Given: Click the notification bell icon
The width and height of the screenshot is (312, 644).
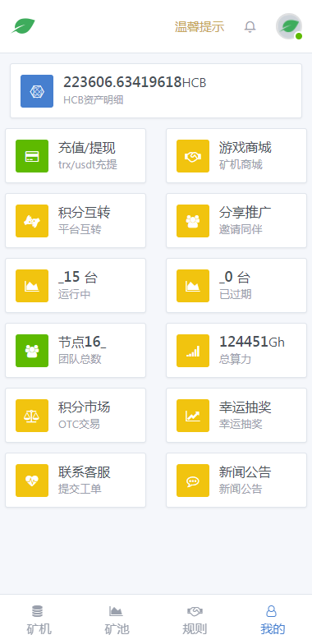Looking at the screenshot, I should click(x=250, y=26).
